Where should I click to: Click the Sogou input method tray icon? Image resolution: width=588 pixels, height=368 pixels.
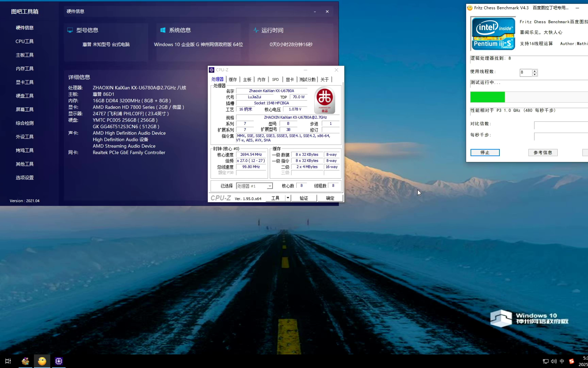coord(571,361)
